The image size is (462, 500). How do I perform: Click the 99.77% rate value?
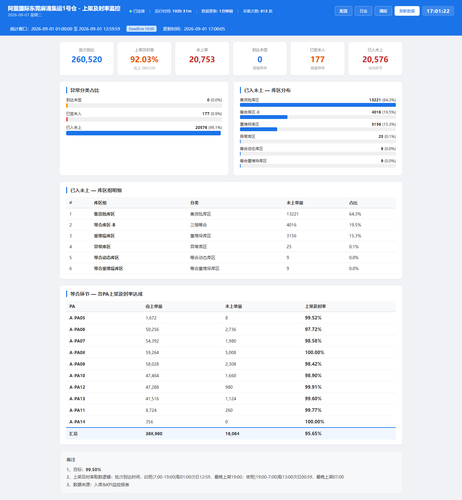pyautogui.click(x=313, y=410)
